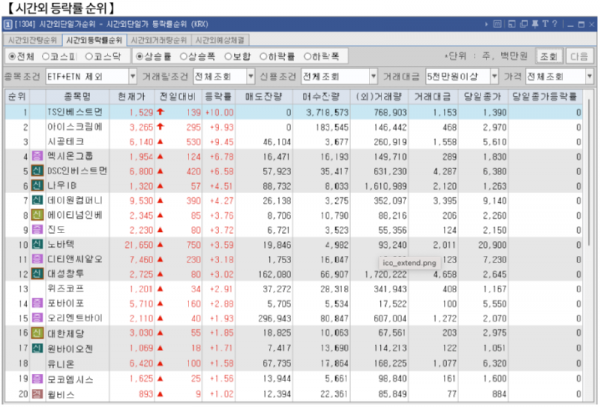Screen dimensions: 600x407
Task: Click the 매도잔량 column header
Action: 264,96
